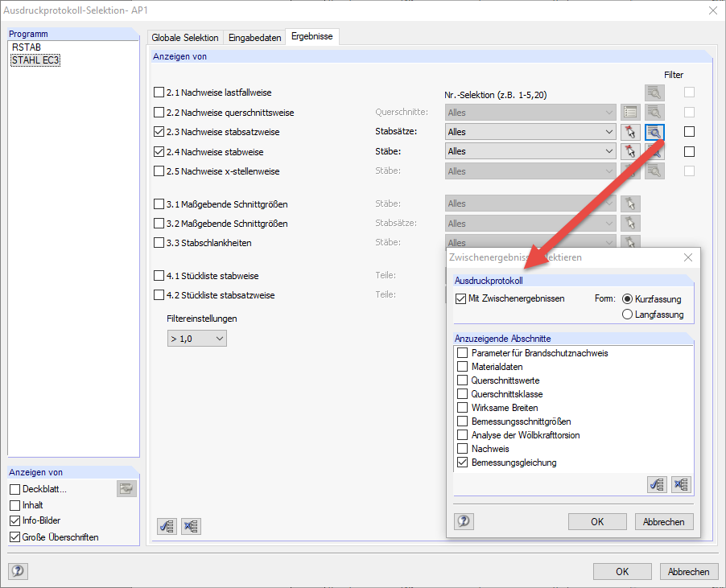Pick Stäbe graphically in row 3.1

[x=630, y=204]
